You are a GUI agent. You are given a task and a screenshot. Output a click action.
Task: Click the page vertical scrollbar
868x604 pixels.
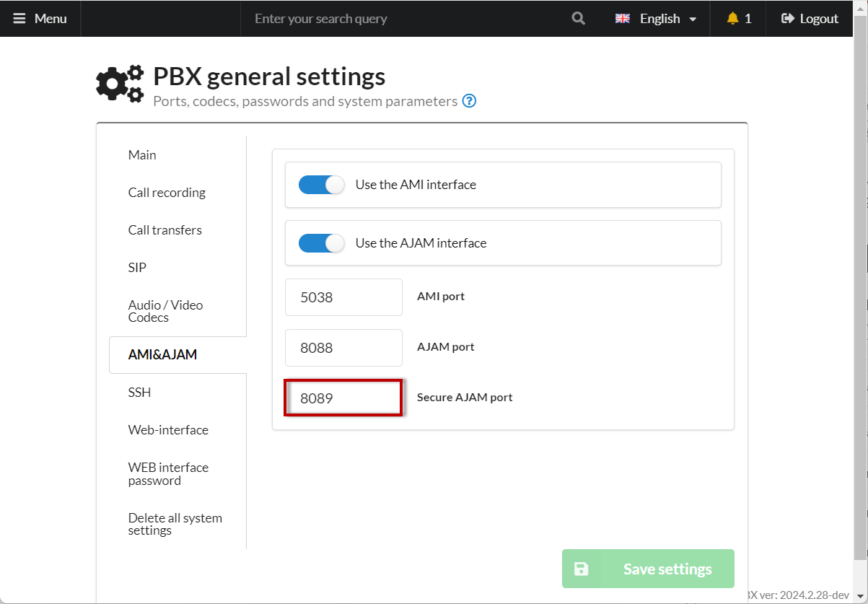pos(860,289)
